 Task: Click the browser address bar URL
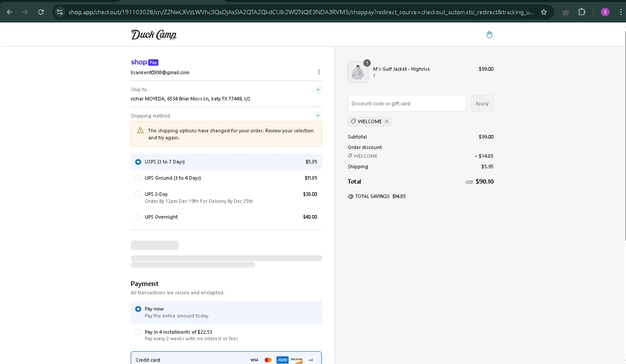301,12
